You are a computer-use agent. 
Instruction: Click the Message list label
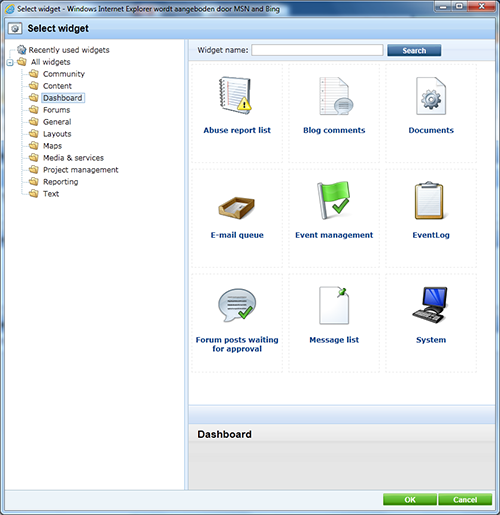[334, 340]
